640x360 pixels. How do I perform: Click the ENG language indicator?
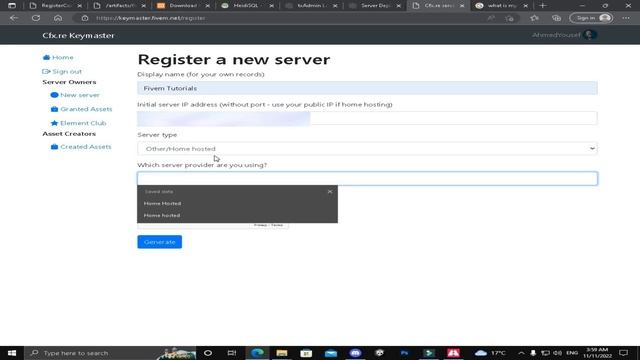[572, 353]
